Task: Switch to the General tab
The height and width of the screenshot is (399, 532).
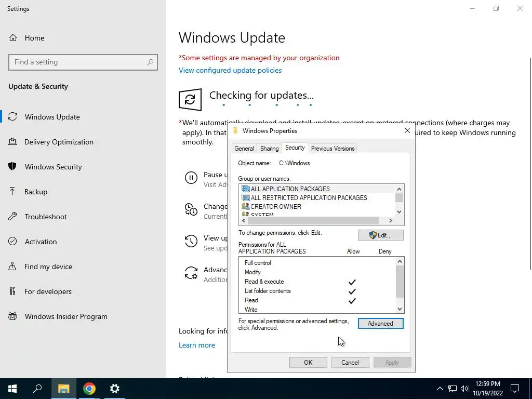Action: click(244, 148)
